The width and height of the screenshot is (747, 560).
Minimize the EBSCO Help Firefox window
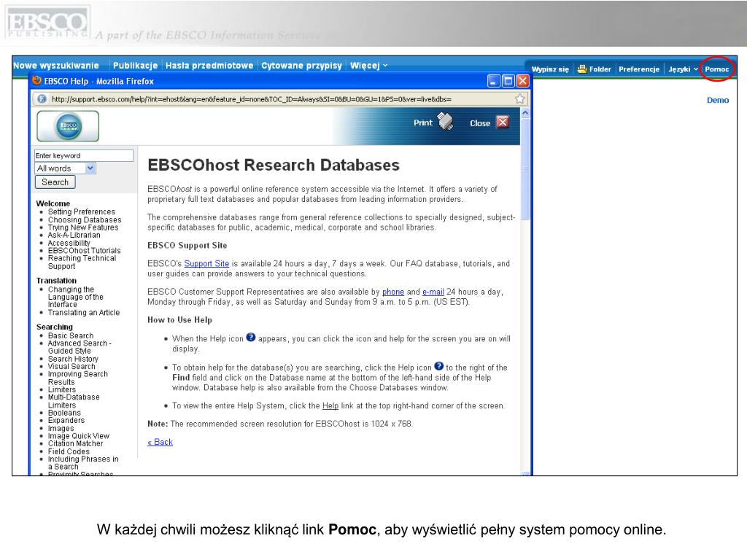(494, 81)
